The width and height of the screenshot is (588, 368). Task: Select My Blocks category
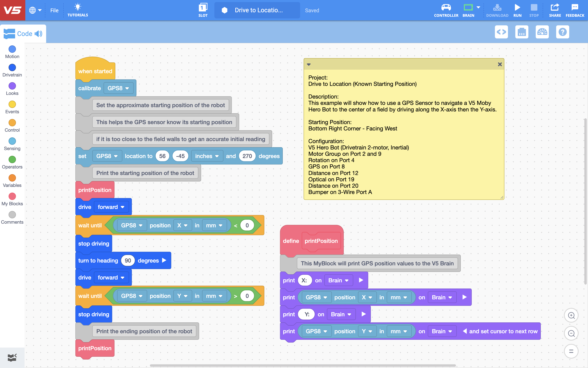[x=12, y=200]
